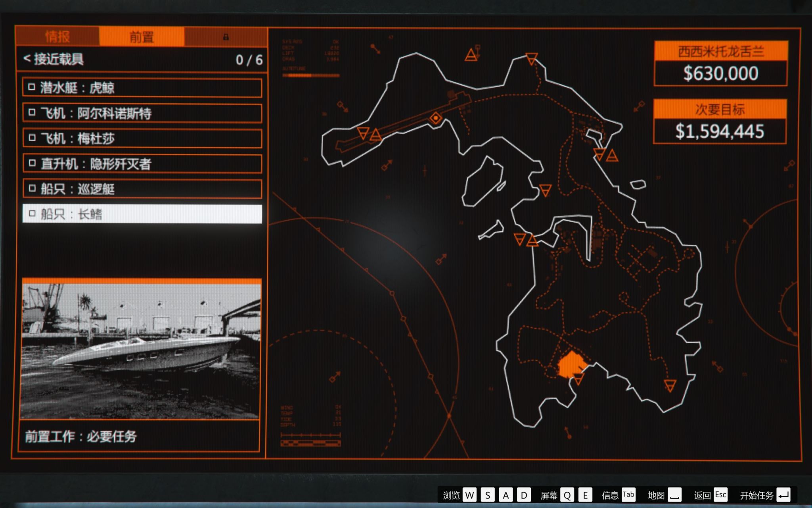
Task: Click 次要目标 $1,594,445 box
Action: [x=720, y=121]
